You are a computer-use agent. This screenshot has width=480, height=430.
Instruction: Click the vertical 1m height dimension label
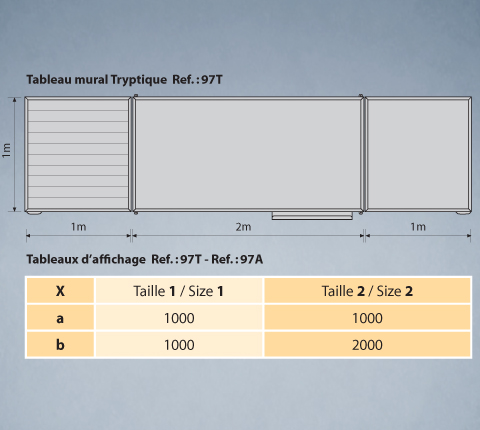coord(7,150)
